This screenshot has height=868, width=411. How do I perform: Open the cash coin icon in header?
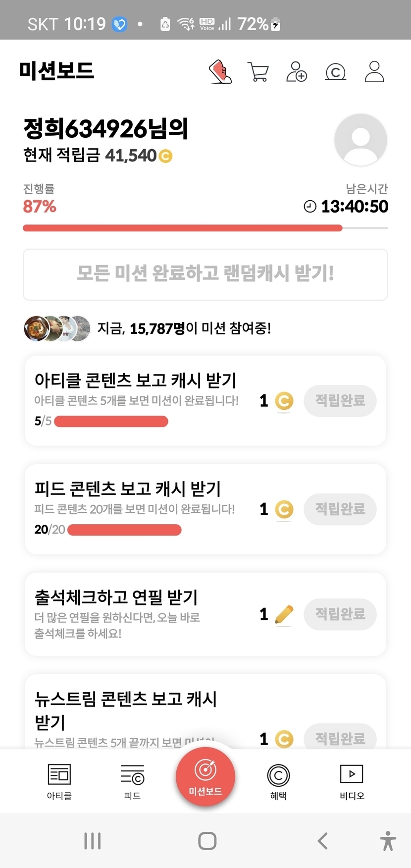pos(335,72)
